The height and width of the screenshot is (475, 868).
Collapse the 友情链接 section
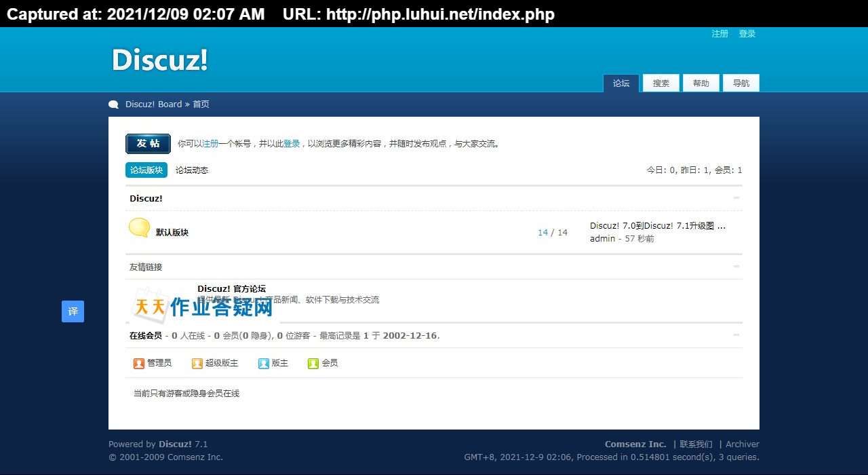click(736, 267)
